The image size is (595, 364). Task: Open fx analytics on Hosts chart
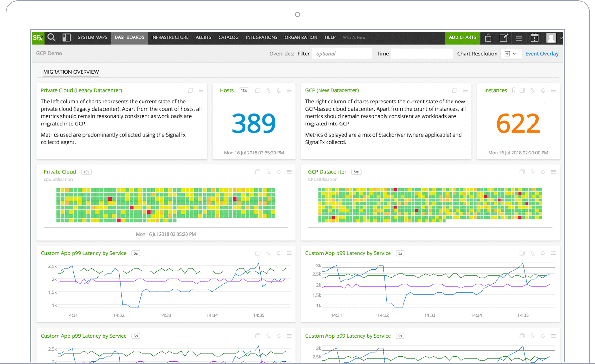pos(268,90)
